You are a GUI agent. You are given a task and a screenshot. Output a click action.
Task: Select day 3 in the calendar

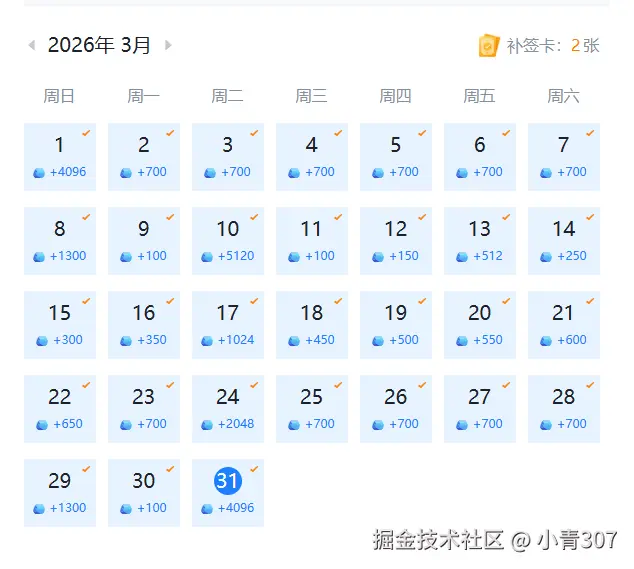click(228, 157)
